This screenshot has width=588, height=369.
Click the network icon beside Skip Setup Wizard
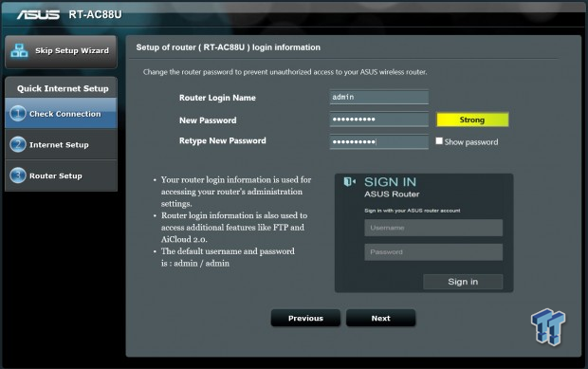(19, 50)
